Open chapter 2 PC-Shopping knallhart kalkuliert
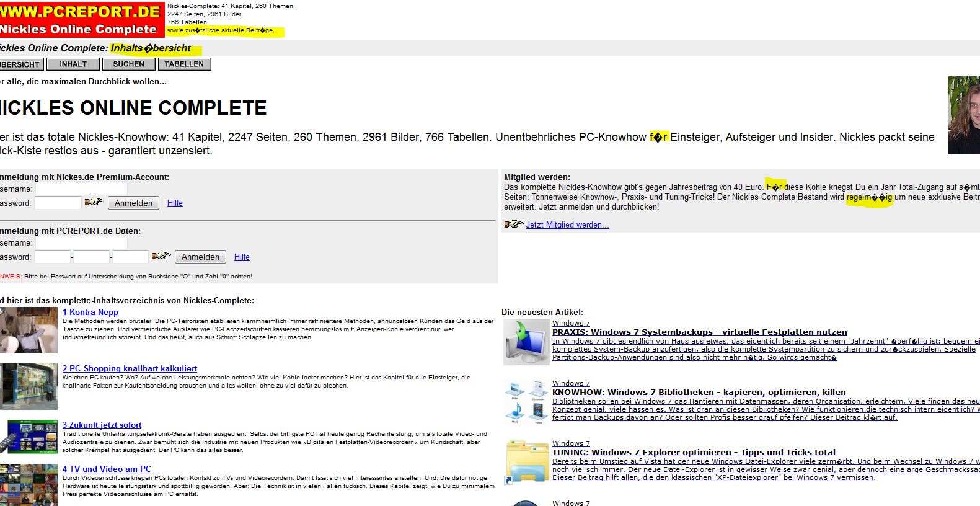This screenshot has height=506, width=980. tap(130, 368)
